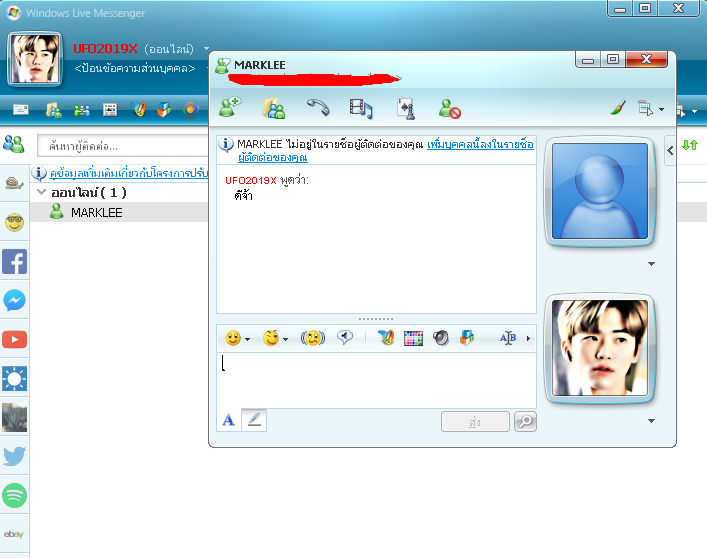Click your own display picture in chat

pyautogui.click(x=600, y=348)
